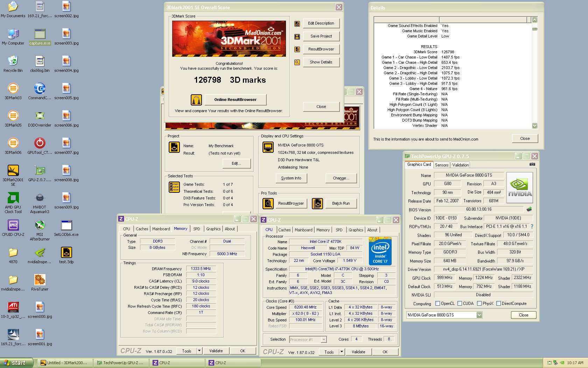Click the GPU-Z BIOS save icon
Viewport: 588px width, 368px height.
(x=529, y=209)
